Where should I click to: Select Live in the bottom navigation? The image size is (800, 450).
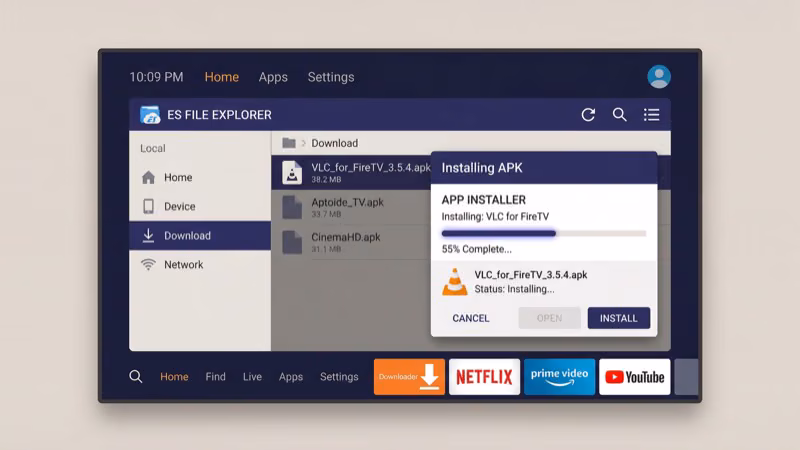[x=252, y=377]
